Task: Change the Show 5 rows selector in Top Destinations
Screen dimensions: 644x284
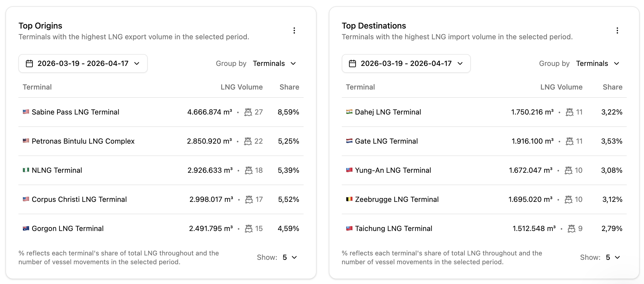Action: [x=613, y=257]
